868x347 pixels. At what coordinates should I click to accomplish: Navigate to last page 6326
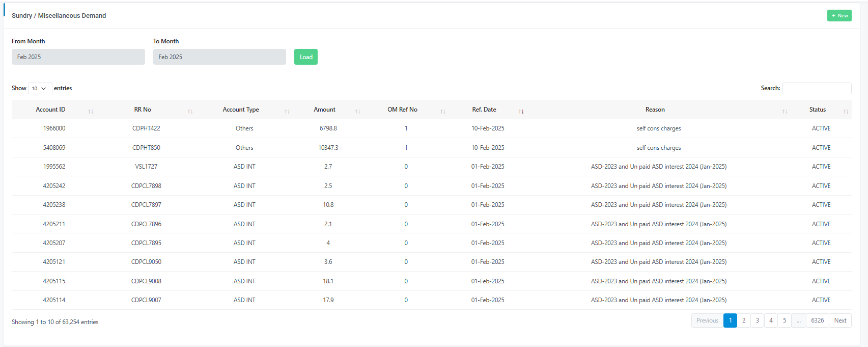point(817,321)
